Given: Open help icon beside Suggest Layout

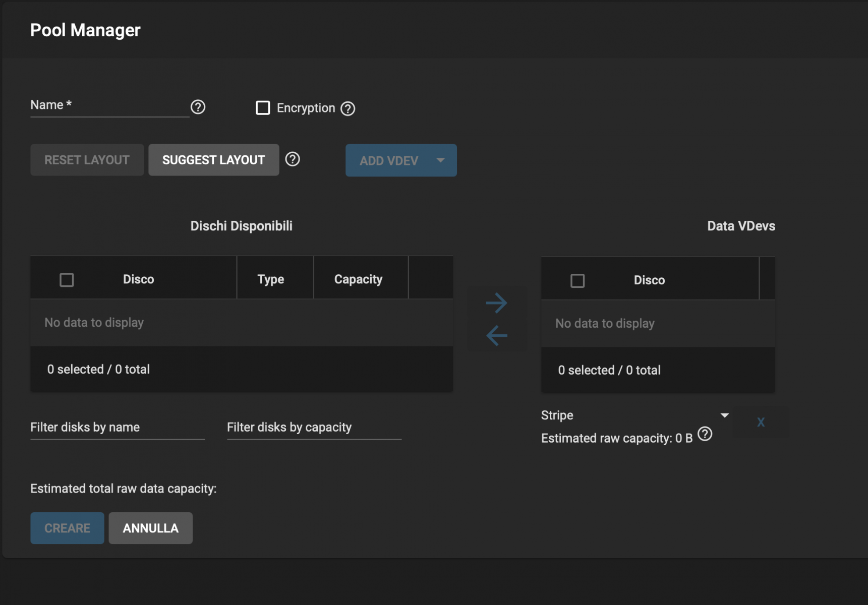Looking at the screenshot, I should pyautogui.click(x=293, y=159).
